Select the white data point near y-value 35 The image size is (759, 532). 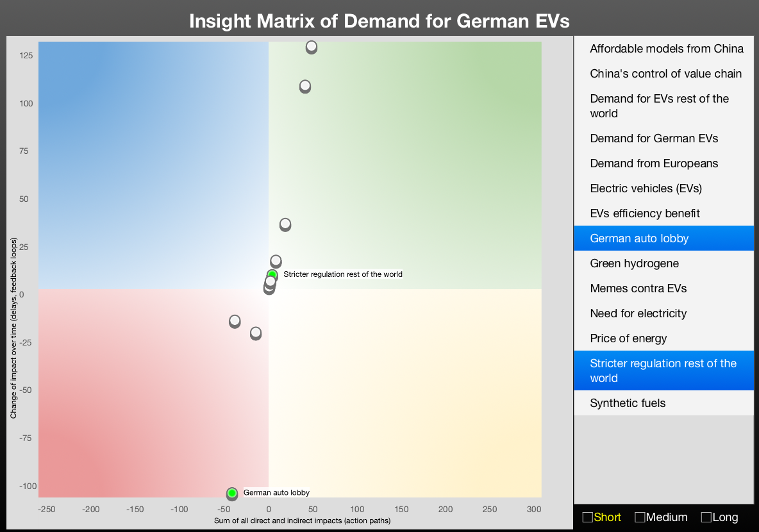285,224
